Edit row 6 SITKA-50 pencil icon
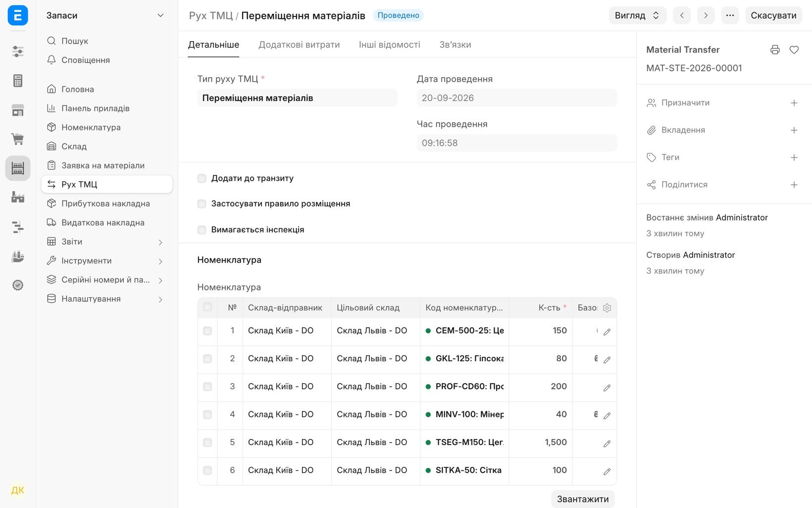Screen dimensions: 812x508 [x=607, y=472]
